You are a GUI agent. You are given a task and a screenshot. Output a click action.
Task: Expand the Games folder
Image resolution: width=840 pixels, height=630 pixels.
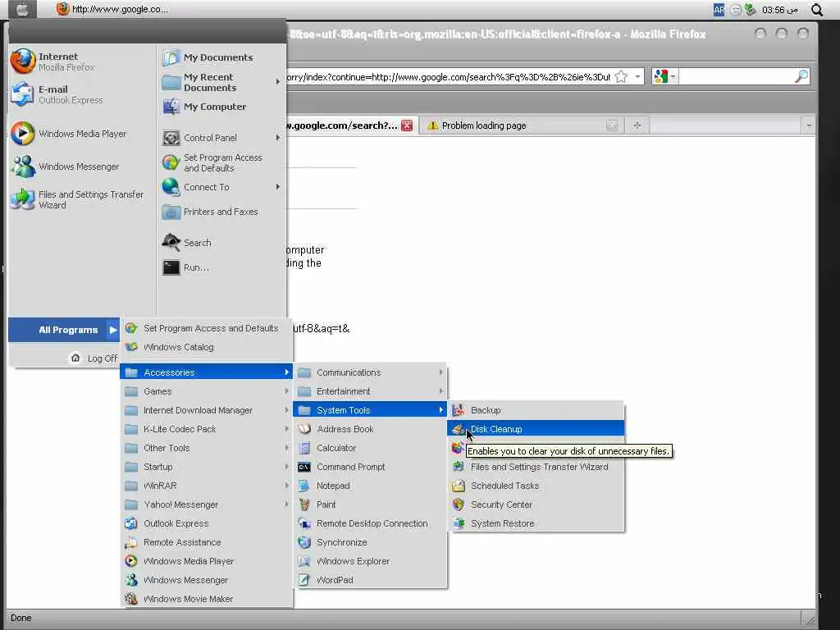click(206, 391)
